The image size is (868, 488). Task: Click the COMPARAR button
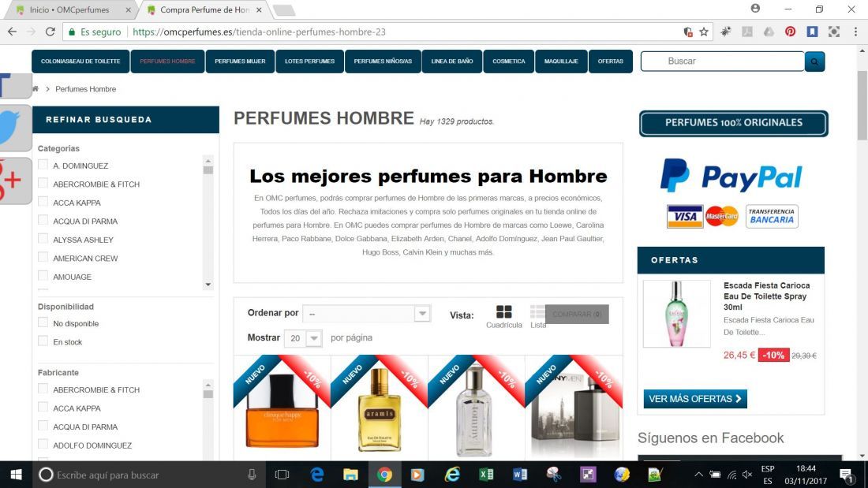click(x=577, y=315)
